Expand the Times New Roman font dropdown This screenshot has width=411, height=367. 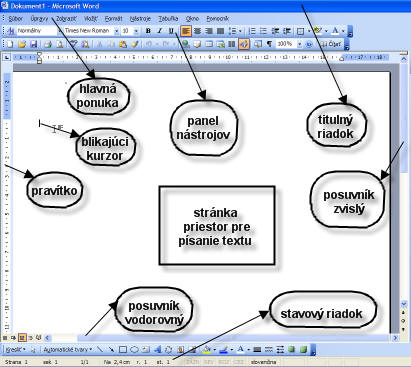coord(116,31)
